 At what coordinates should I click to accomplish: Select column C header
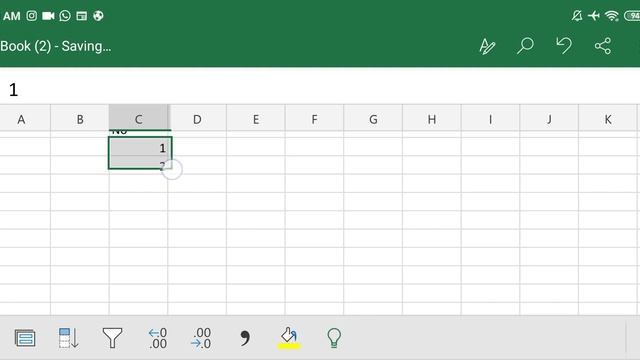[138, 118]
